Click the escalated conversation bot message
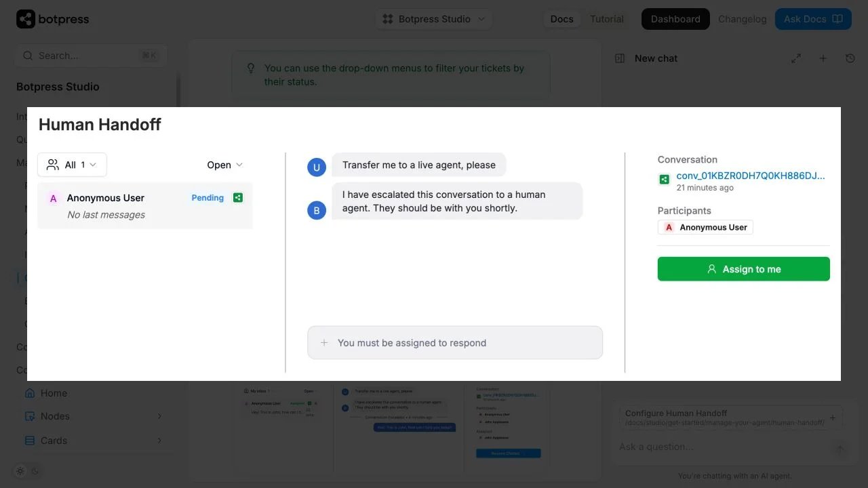868x488 pixels. click(x=457, y=201)
